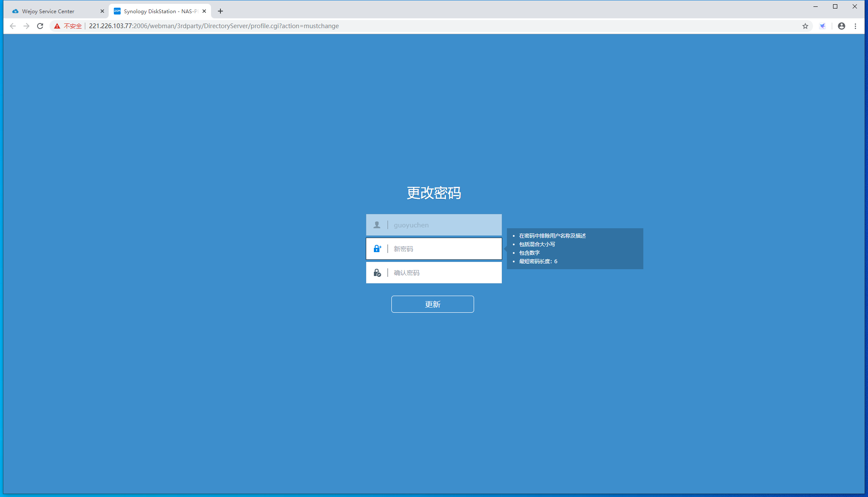Focus the 确认密码 confirm password field

click(x=443, y=273)
